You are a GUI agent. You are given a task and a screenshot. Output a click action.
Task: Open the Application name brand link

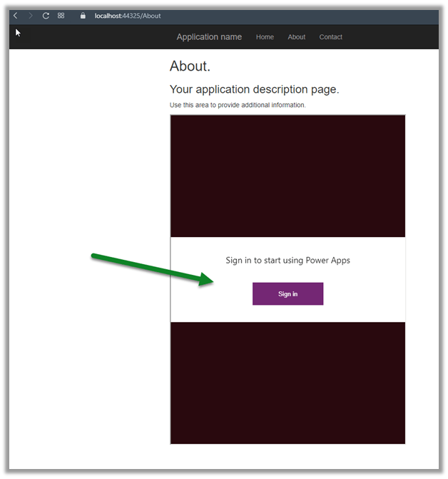pos(209,37)
